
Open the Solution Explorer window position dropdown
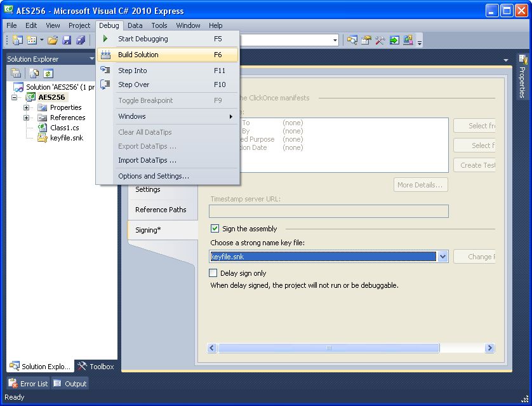tap(91, 58)
